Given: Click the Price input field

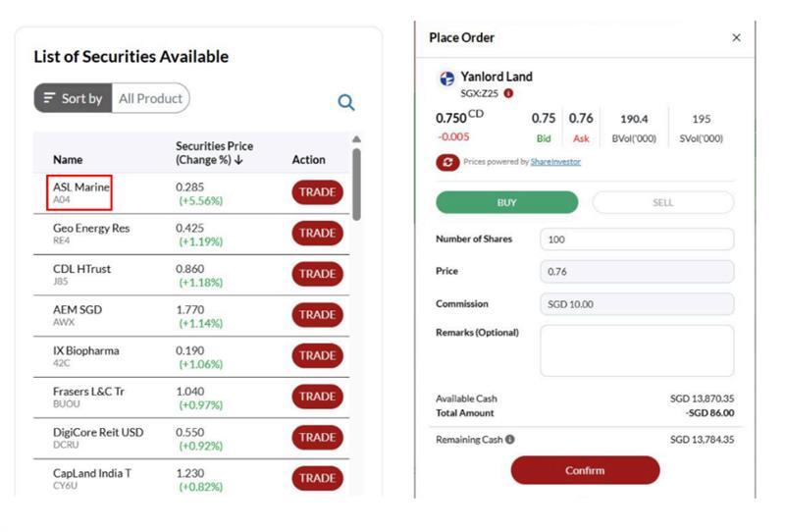Looking at the screenshot, I should [636, 272].
